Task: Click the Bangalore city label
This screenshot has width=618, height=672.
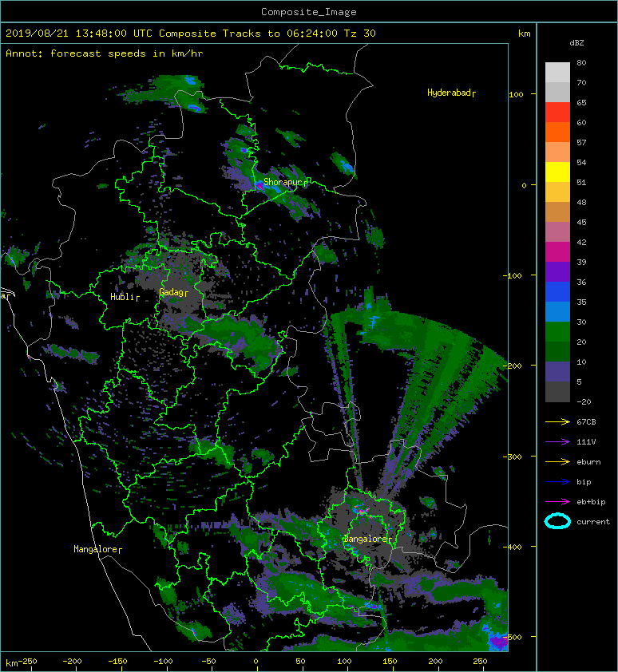Action: tap(368, 540)
